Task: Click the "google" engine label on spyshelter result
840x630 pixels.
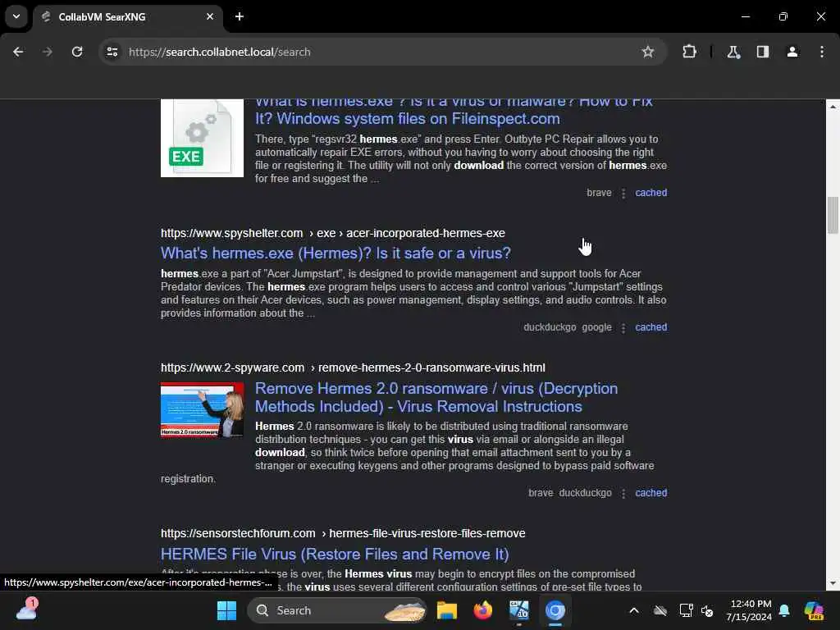Action: click(x=597, y=327)
